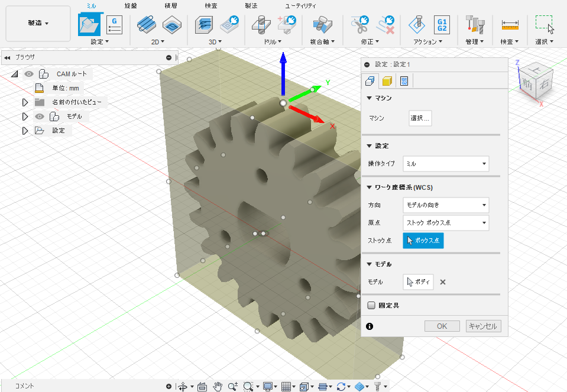Click the stock Box Point selection button
Screen dimensions: 567x392
423,241
